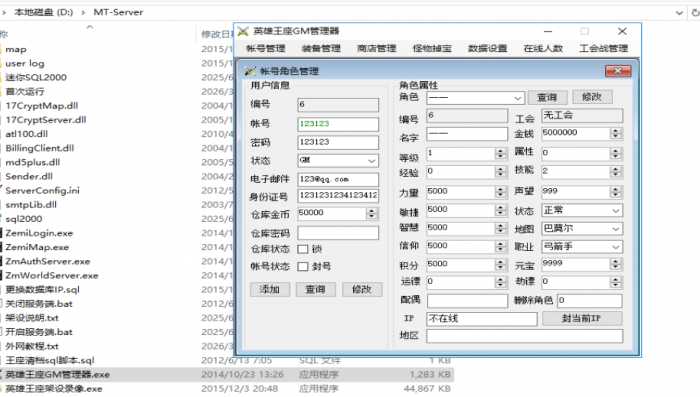Click the 身份证号 input field
The image size is (700, 397).
click(x=338, y=196)
